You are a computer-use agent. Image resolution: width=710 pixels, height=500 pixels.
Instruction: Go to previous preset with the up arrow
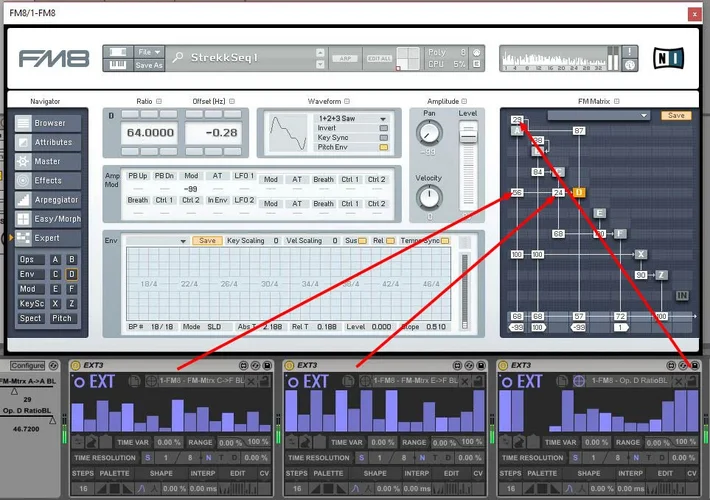320,53
